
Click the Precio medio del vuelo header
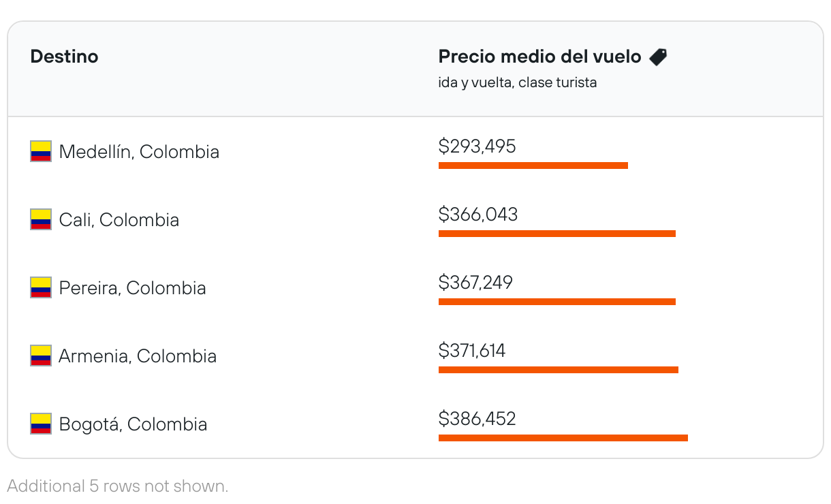[x=539, y=57]
